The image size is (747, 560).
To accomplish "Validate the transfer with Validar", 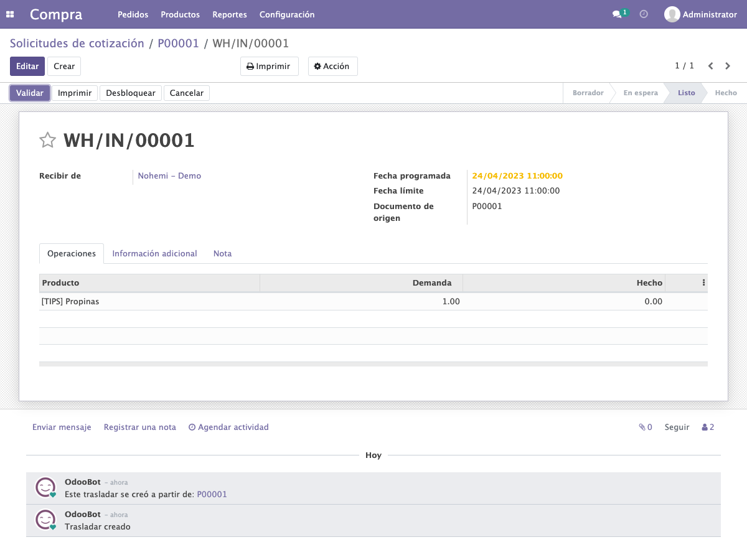I will tap(30, 93).
